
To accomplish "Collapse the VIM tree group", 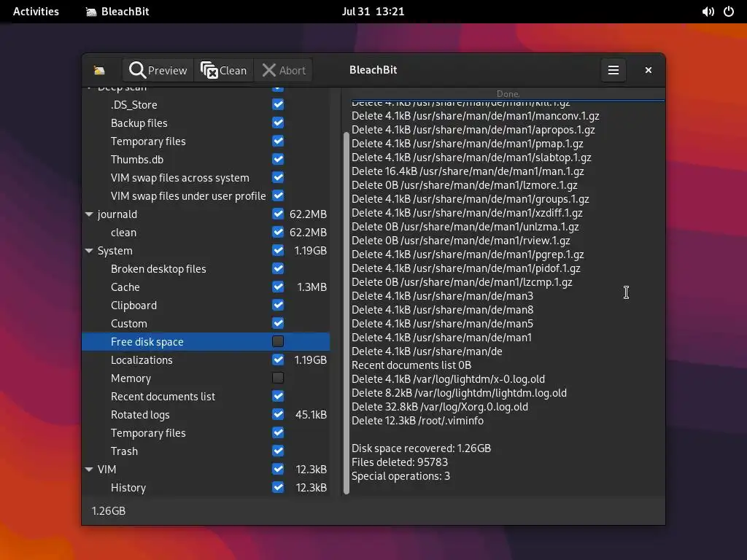I will click(x=89, y=469).
